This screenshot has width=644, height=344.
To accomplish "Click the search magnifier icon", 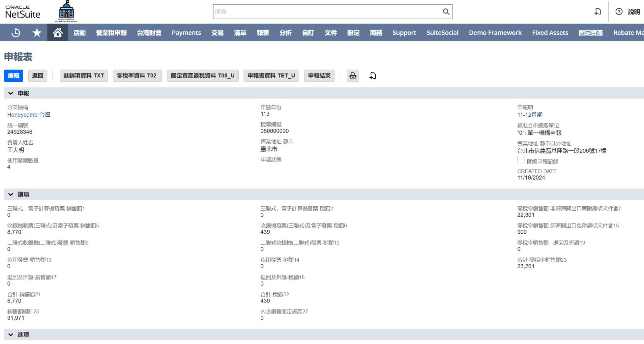I will (446, 12).
